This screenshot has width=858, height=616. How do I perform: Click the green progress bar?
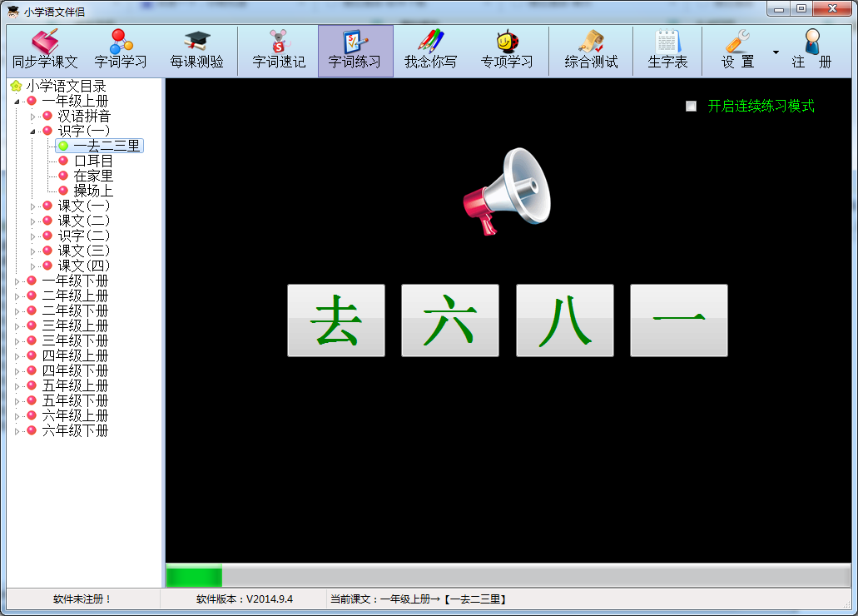tap(194, 576)
